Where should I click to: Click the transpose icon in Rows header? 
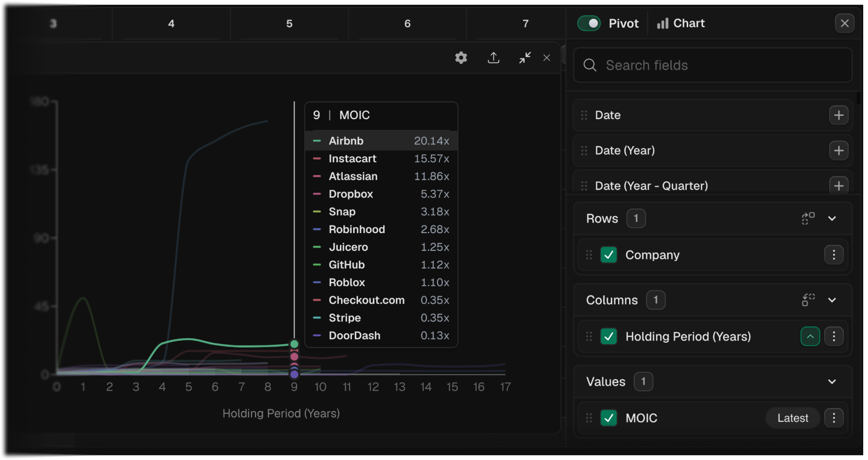pos(808,218)
